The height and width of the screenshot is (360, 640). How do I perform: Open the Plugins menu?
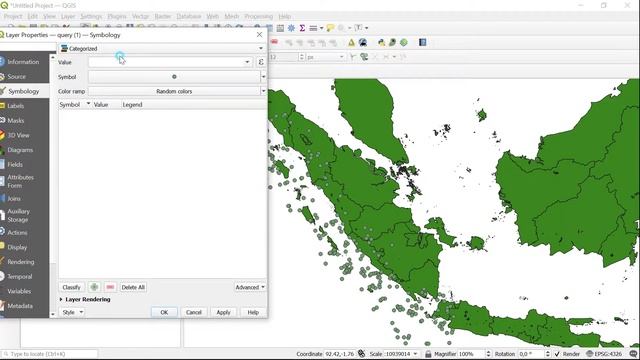click(117, 16)
